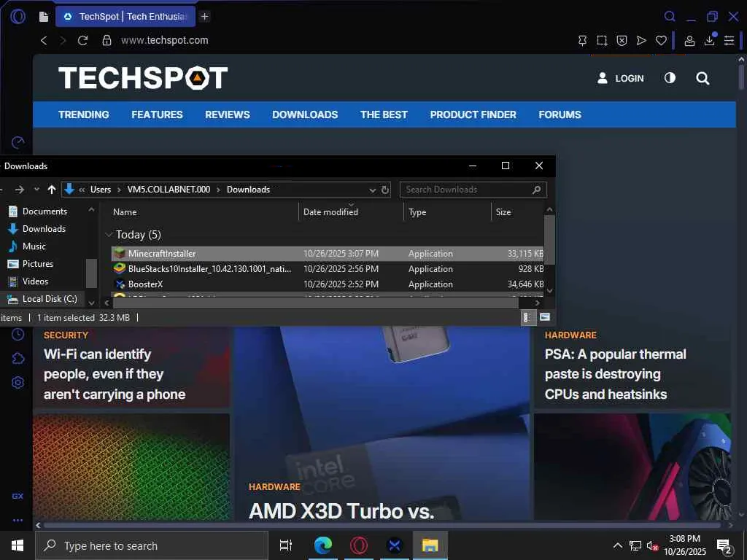The image size is (747, 560).
Task: Bookmark page with the heart icon
Action: [x=661, y=41]
